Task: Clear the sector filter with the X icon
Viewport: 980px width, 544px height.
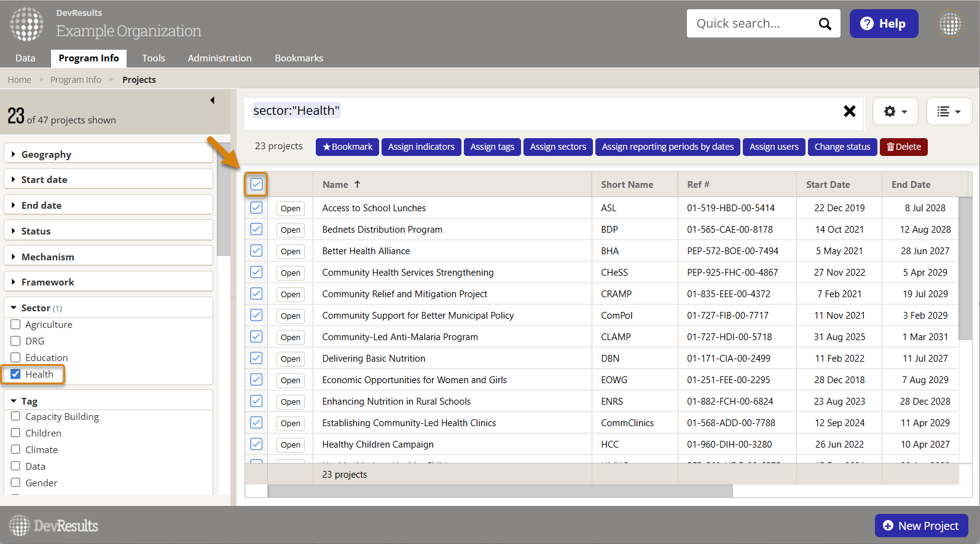Action: click(x=849, y=111)
